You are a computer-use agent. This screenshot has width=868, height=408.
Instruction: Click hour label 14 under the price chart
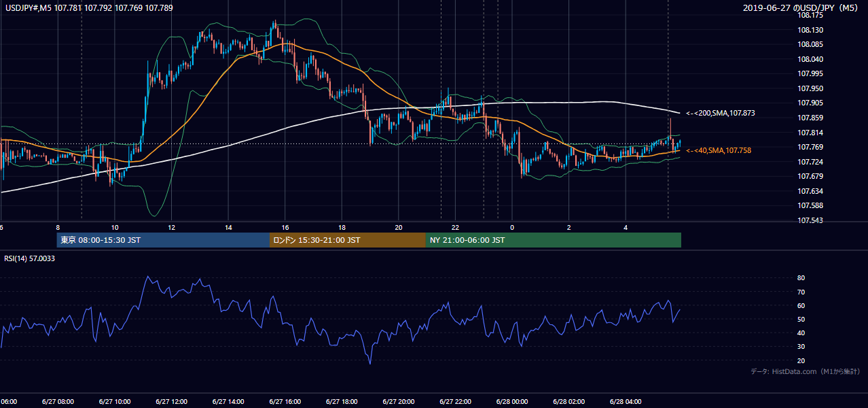pyautogui.click(x=228, y=228)
